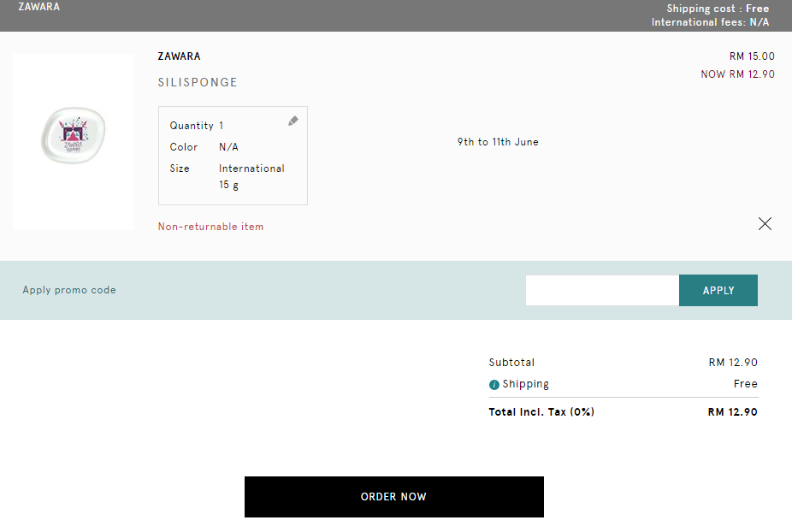
Task: Click the promo code input field
Action: pos(602,291)
